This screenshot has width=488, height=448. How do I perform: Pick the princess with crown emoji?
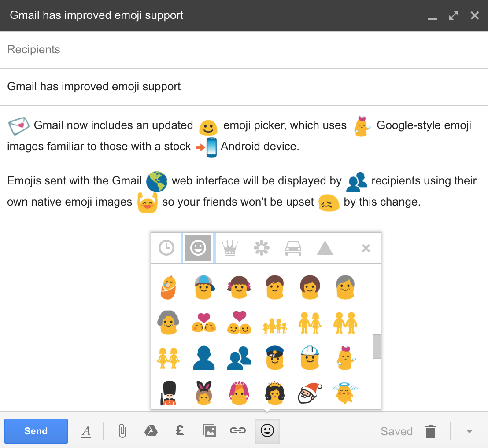(275, 393)
